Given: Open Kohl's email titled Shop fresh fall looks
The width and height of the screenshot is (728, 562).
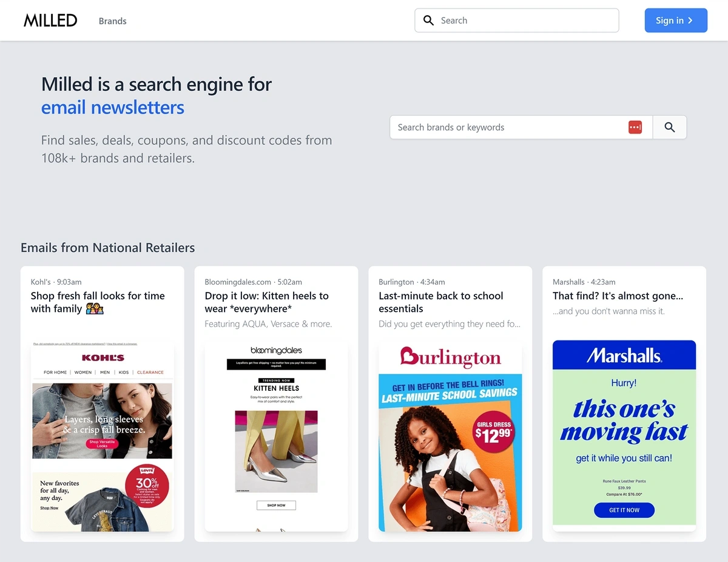Looking at the screenshot, I should tap(98, 302).
